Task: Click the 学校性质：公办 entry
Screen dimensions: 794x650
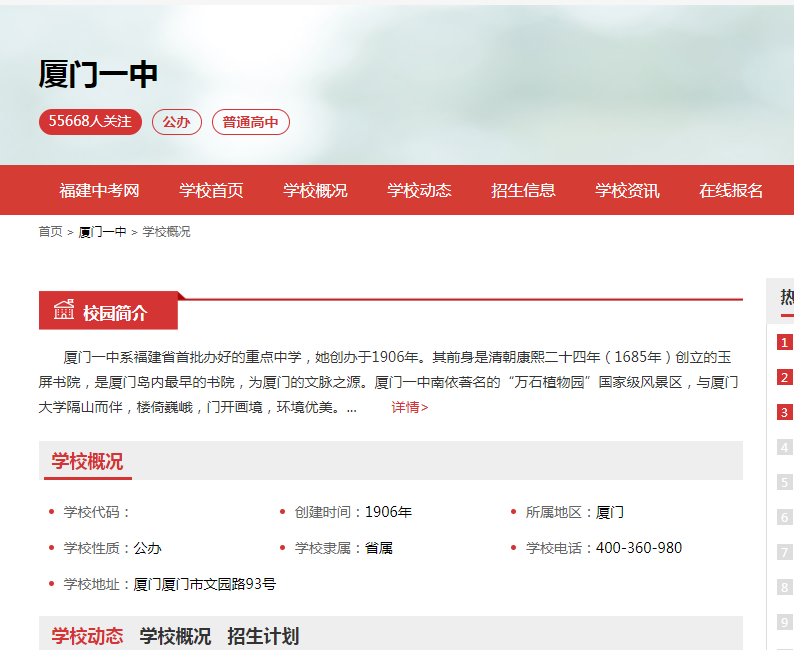Action: [112, 548]
